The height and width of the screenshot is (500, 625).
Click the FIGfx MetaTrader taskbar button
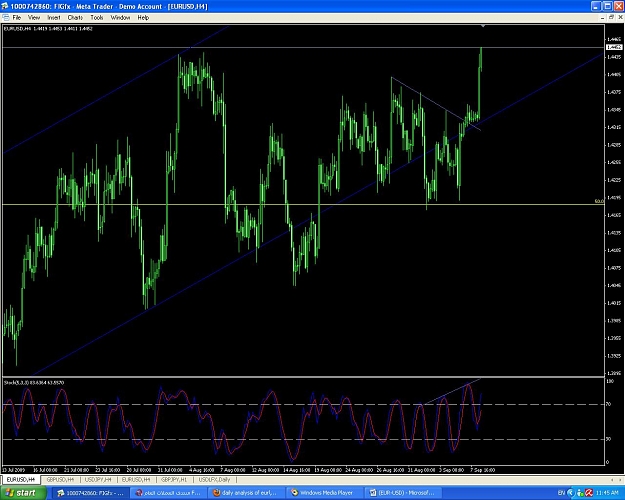[91, 493]
